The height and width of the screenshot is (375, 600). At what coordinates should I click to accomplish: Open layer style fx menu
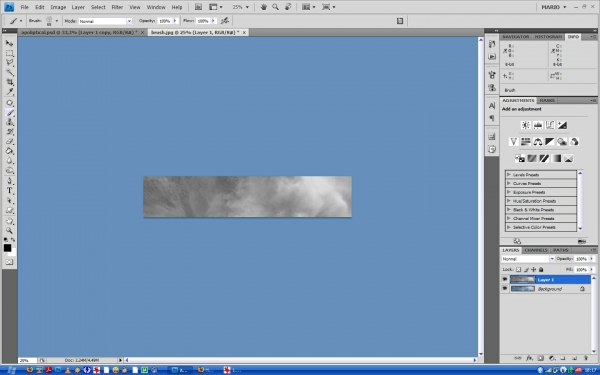point(529,359)
